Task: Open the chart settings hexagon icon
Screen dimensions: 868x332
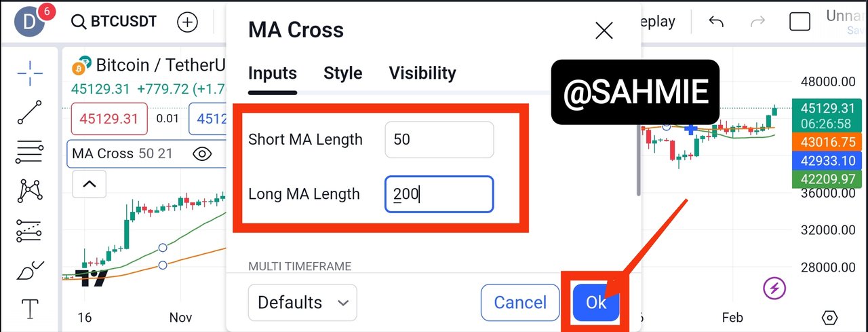Action: [829, 317]
